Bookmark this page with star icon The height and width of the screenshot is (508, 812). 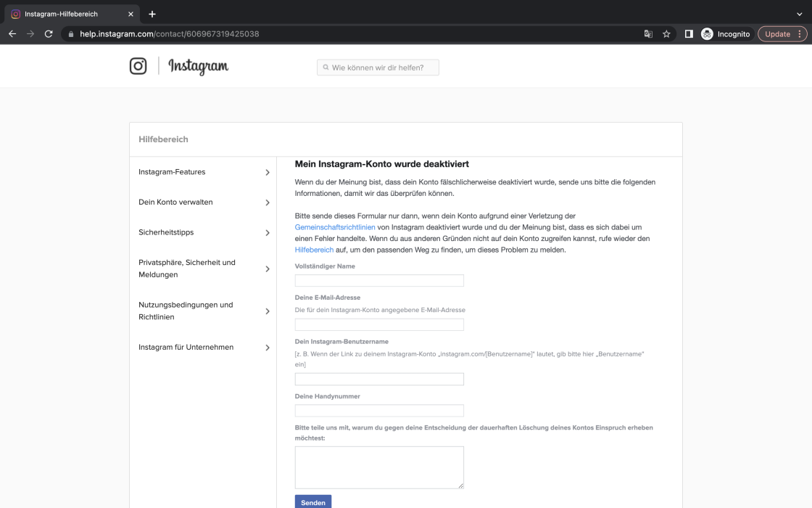click(666, 34)
